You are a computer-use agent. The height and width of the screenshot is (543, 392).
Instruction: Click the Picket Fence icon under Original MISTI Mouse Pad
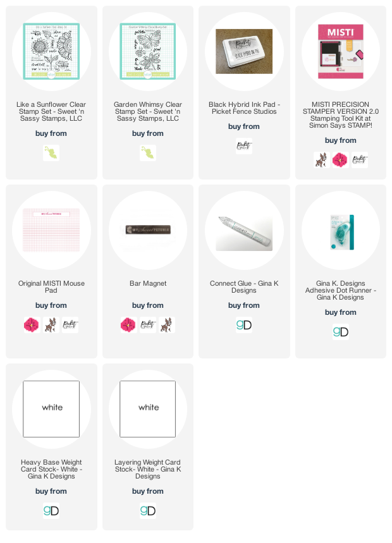tap(70, 325)
